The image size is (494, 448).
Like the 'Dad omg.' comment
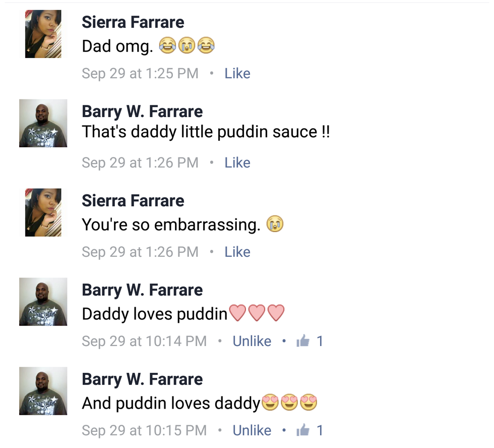click(x=237, y=74)
